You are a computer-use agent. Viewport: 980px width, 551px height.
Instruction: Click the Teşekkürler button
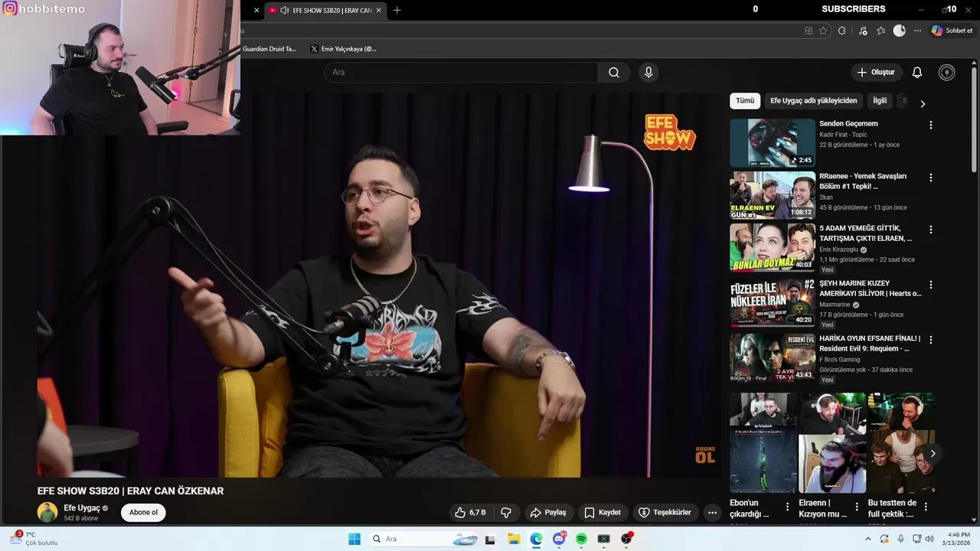[665, 512]
